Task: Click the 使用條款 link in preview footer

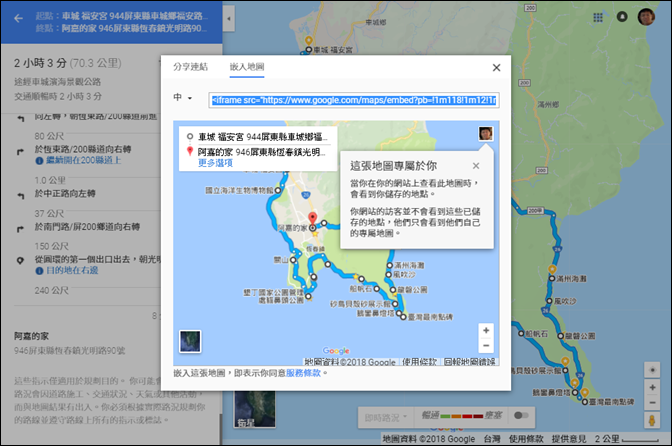Action: tap(419, 362)
